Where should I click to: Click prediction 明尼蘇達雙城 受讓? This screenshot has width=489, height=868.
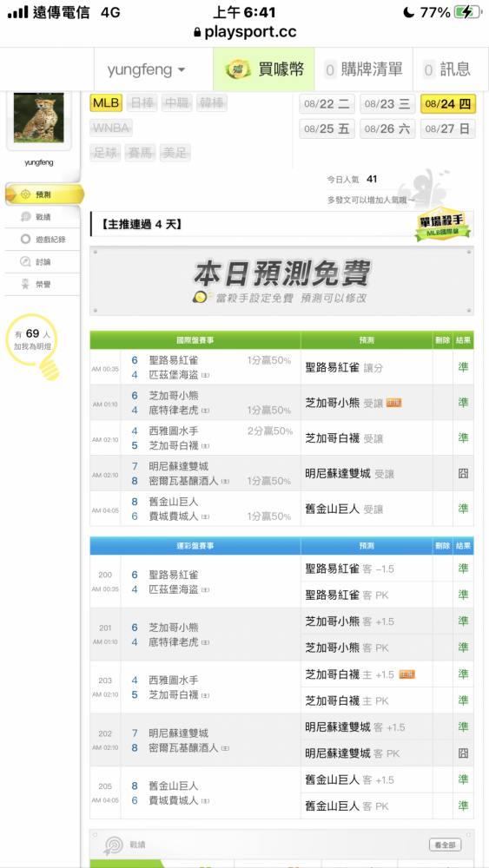coord(349,474)
